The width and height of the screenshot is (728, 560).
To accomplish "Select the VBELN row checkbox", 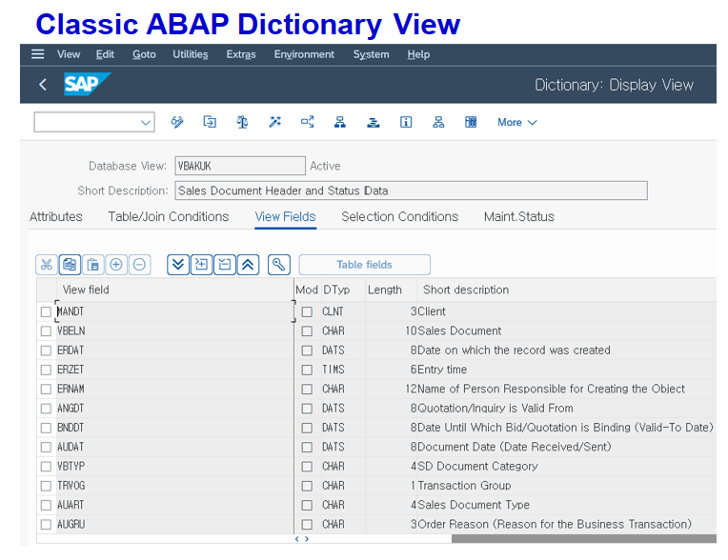I will 46,331.
